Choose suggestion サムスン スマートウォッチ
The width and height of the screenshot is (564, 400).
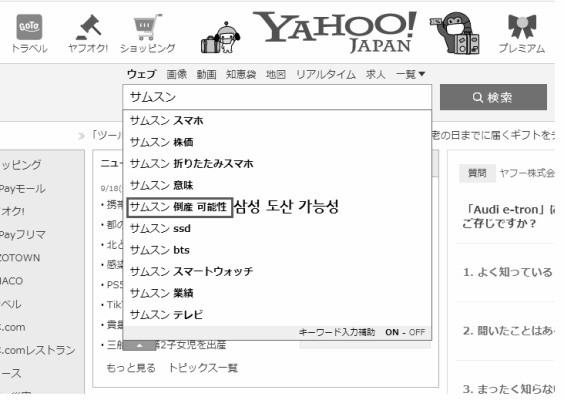[277, 272]
